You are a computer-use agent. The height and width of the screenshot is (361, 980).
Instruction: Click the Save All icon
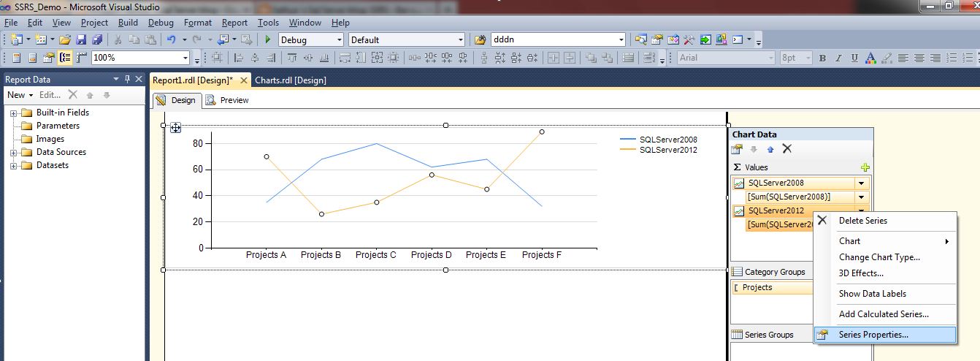click(x=96, y=39)
